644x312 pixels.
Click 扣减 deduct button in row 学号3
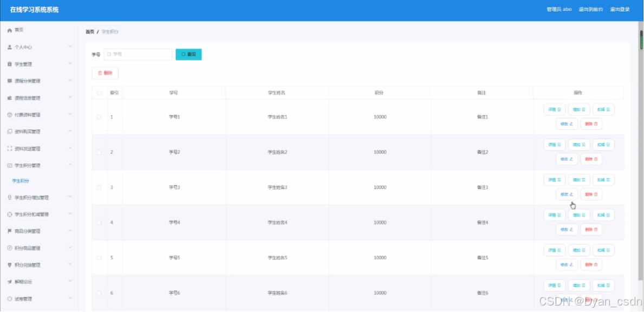[x=603, y=180]
